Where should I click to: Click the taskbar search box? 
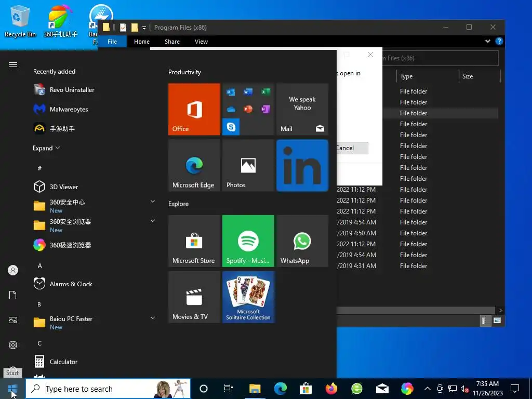108,389
